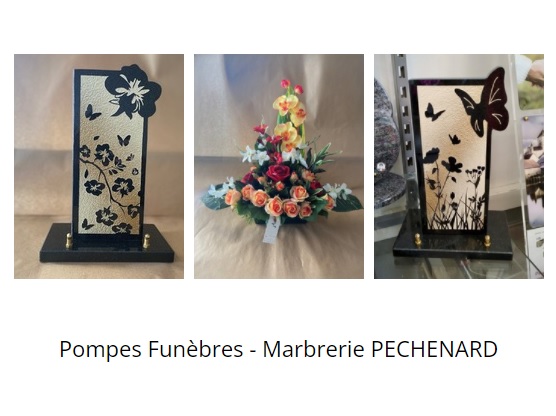The height and width of the screenshot is (416, 556).
Task: Click the white tag hanging from bouquet
Action: [271, 231]
